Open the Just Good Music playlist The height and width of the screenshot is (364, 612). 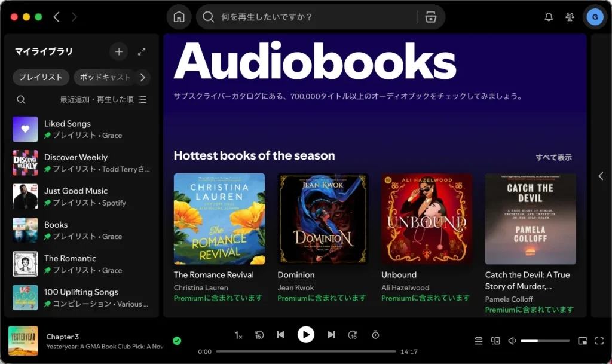pyautogui.click(x=81, y=197)
